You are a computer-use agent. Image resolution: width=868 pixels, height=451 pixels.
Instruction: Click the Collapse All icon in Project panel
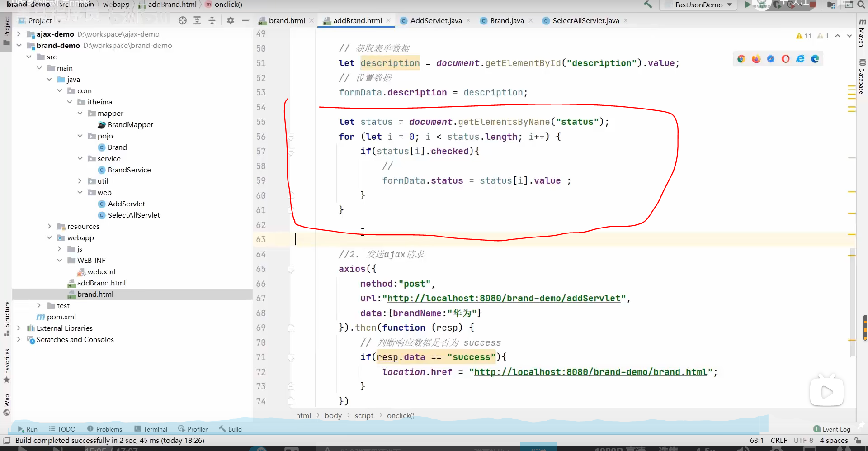(x=212, y=20)
